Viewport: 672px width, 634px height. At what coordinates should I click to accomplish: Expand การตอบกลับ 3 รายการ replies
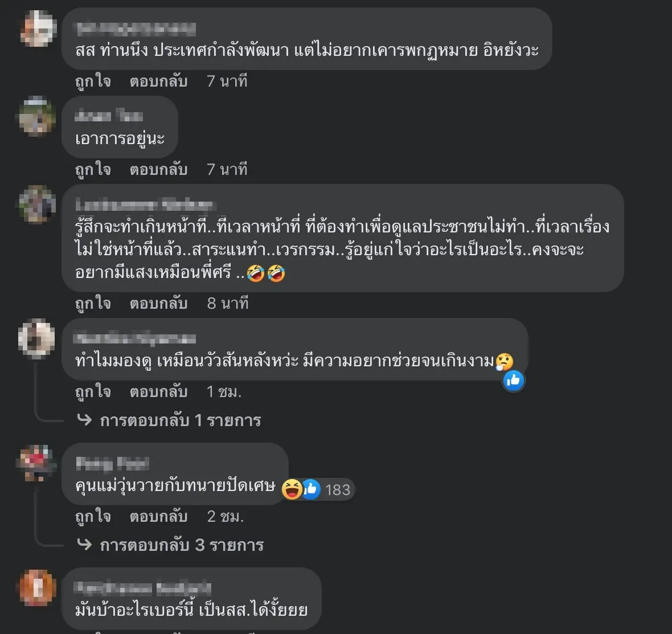click(182, 545)
